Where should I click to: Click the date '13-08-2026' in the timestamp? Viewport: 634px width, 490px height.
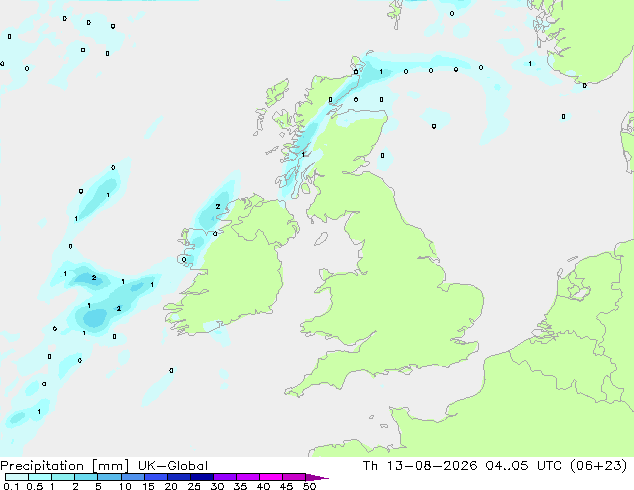pos(432,466)
